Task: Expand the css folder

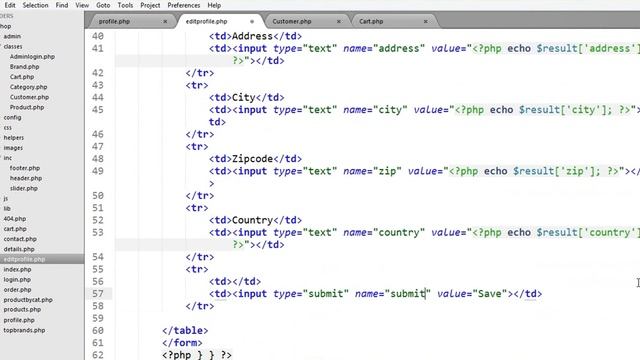Action: coord(7,127)
